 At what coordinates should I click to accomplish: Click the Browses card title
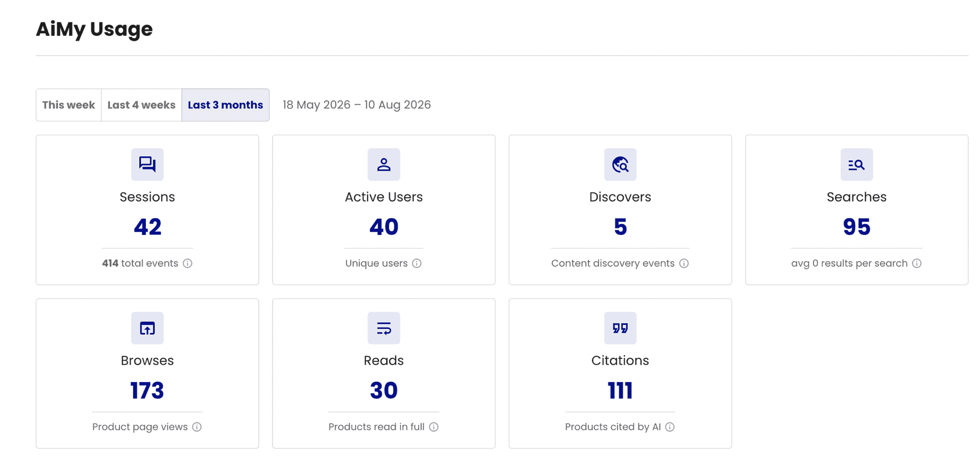[x=148, y=360]
